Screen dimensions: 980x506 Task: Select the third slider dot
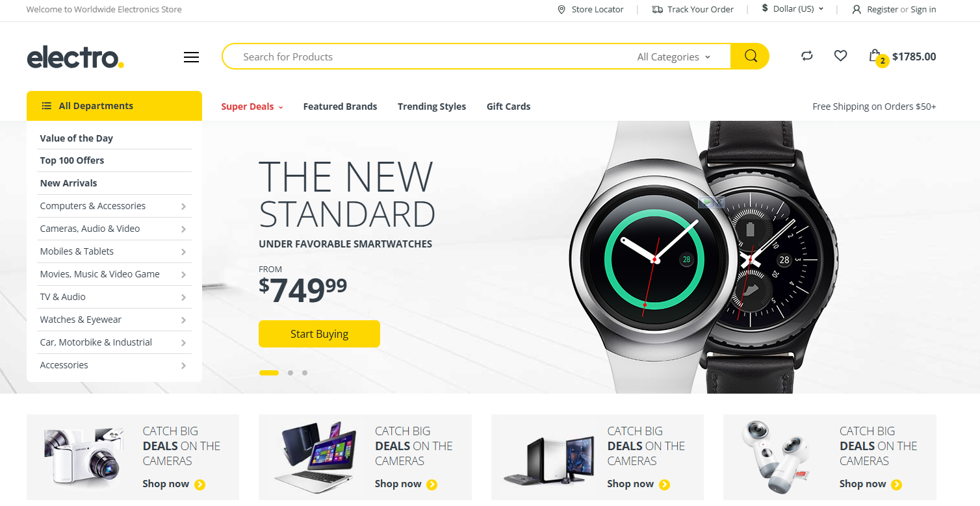(x=305, y=373)
